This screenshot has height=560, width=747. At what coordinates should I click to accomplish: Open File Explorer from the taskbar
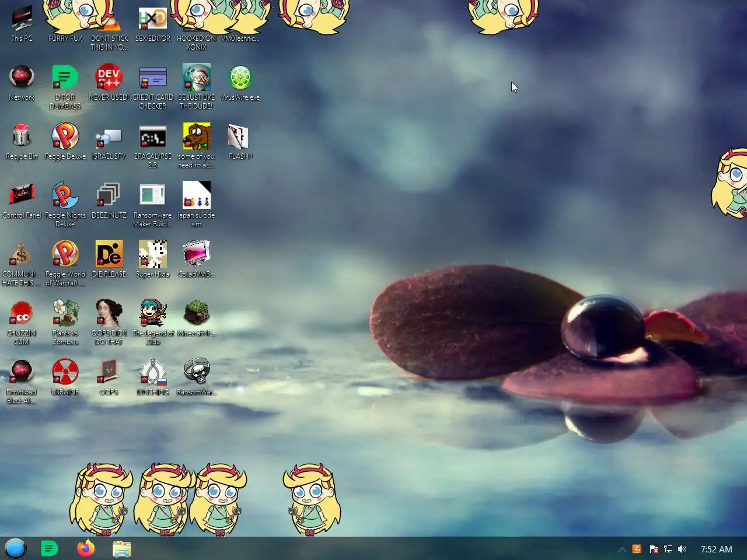pyautogui.click(x=121, y=549)
